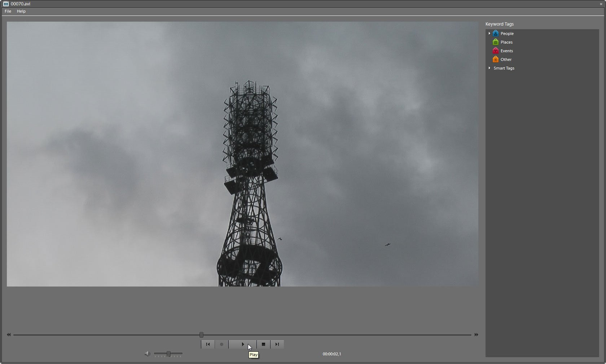Image resolution: width=606 pixels, height=364 pixels.
Task: Click the record dot button
Action: tap(221, 344)
